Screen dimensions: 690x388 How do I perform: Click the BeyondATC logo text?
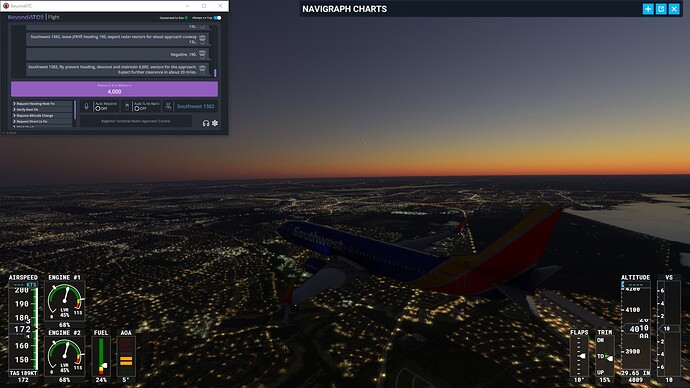(26, 17)
